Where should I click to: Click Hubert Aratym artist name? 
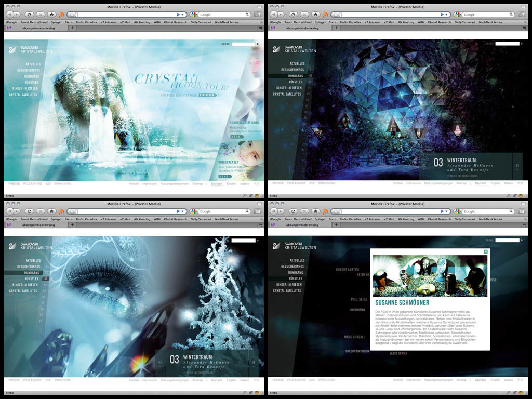click(347, 270)
